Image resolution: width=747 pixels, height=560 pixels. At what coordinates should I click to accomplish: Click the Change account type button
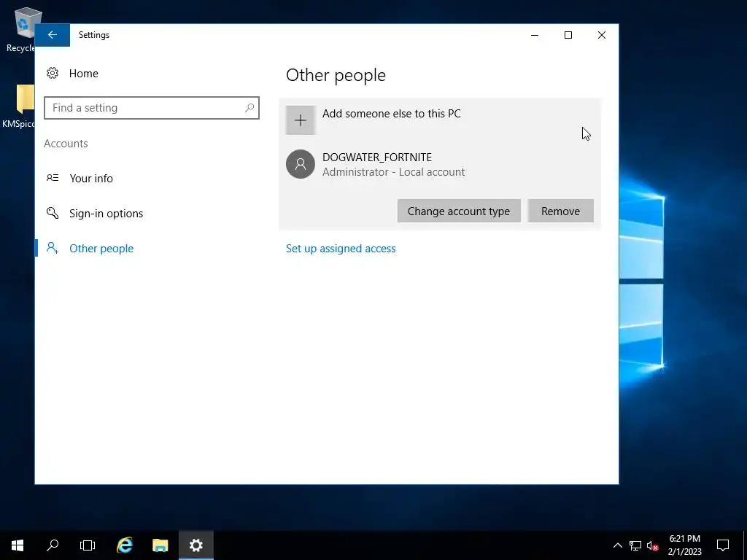tap(459, 211)
